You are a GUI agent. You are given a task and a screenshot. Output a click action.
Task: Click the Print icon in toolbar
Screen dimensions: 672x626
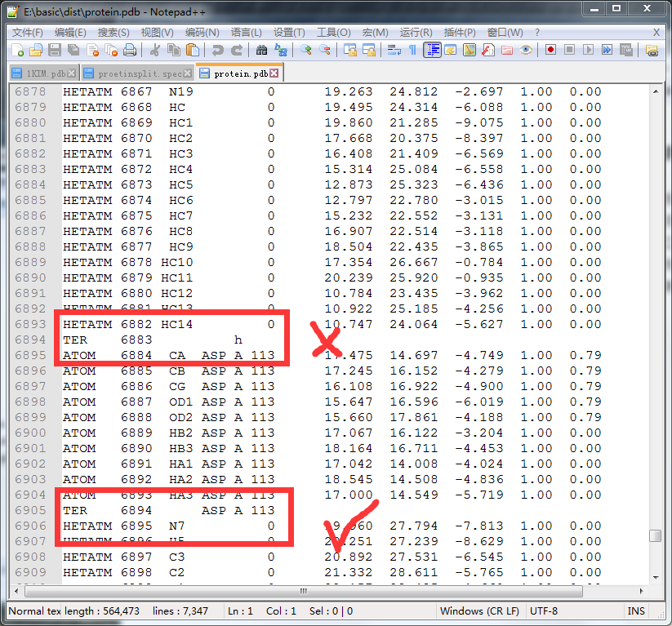(129, 51)
